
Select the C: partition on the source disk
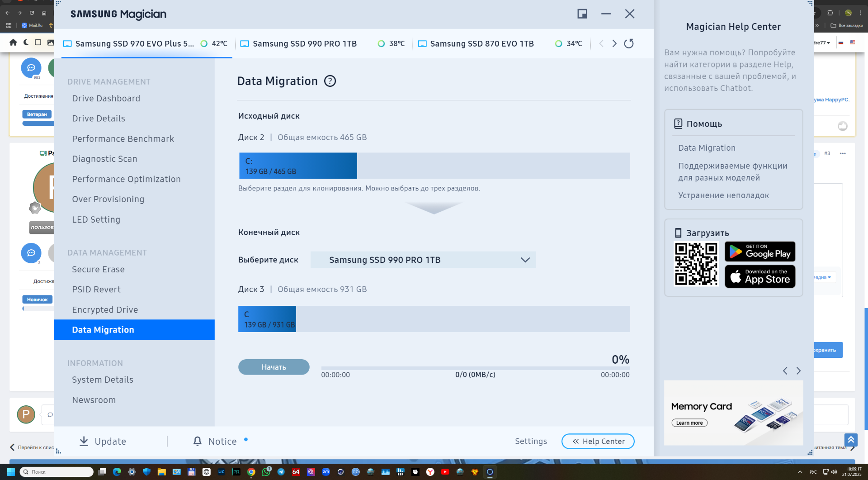coord(298,166)
